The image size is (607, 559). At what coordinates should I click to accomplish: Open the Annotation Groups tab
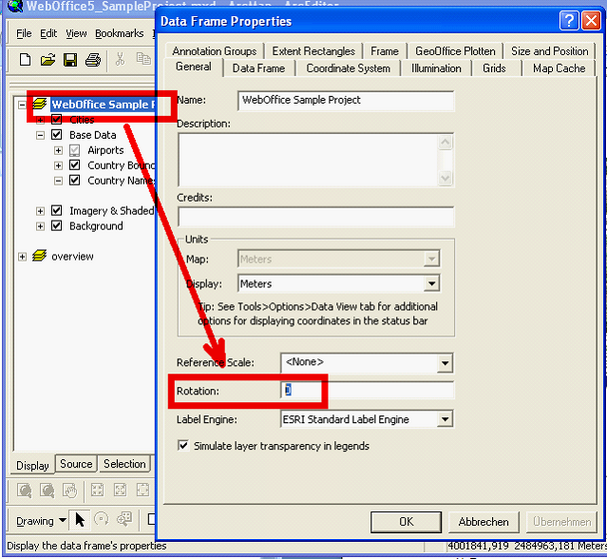coord(214,51)
